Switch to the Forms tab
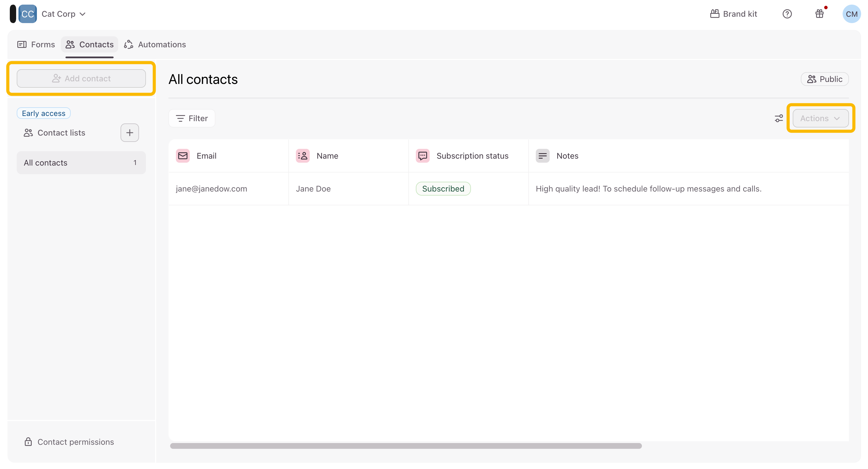 (x=36, y=44)
